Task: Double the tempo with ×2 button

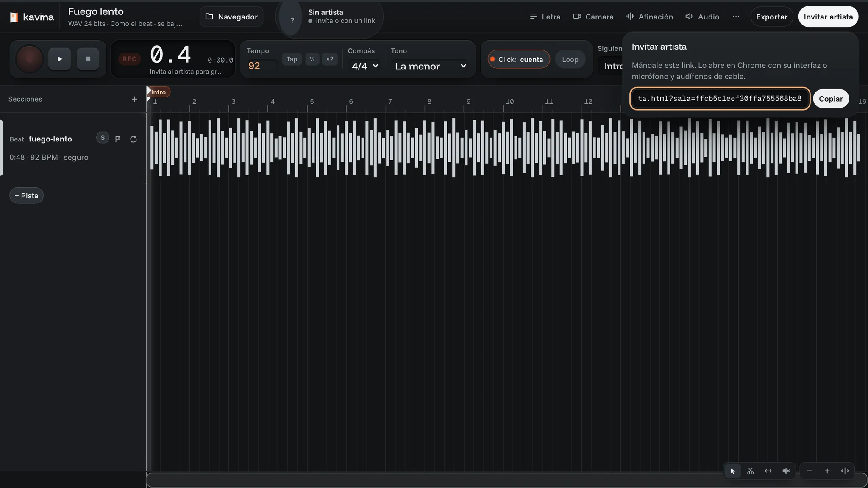Action: (330, 59)
